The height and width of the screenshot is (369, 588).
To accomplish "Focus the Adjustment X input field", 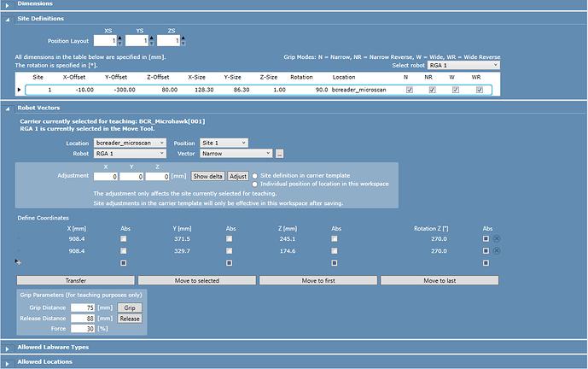I will pyautogui.click(x=106, y=177).
